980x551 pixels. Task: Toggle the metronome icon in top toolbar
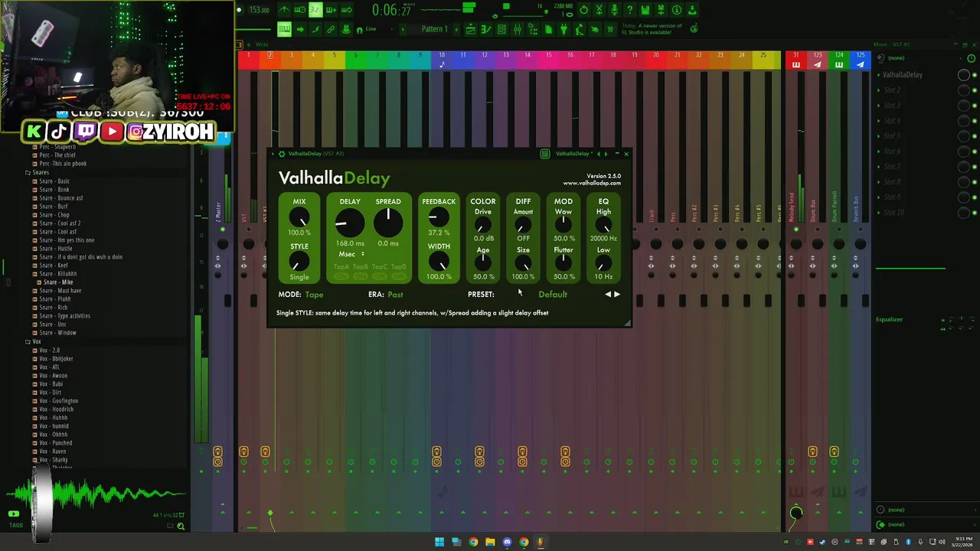[x=284, y=10]
